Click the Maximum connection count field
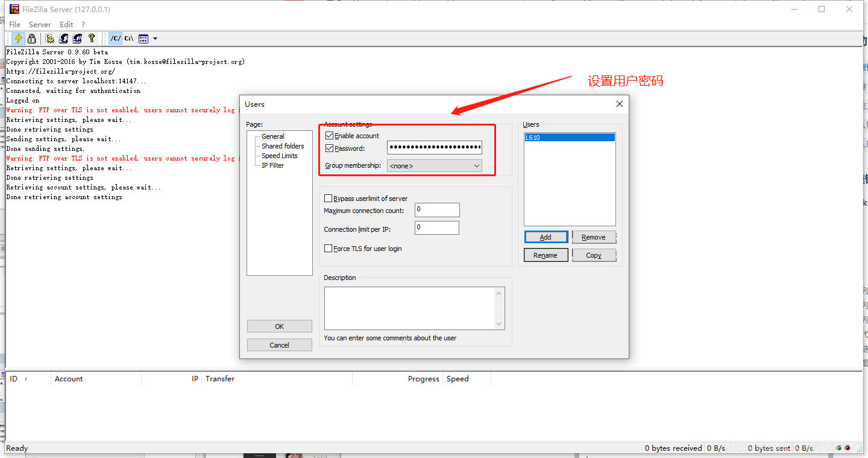Viewport: 868px width, 458px height. [437, 209]
